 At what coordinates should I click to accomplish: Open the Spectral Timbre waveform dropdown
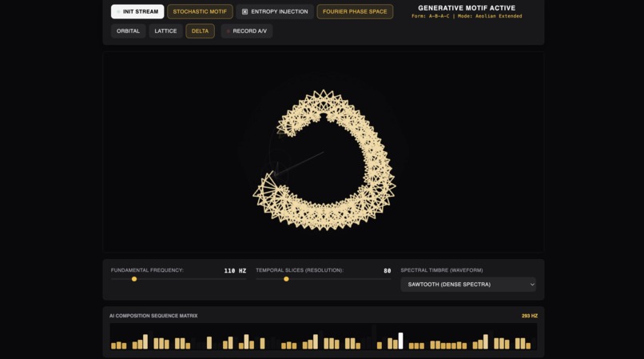click(x=468, y=284)
